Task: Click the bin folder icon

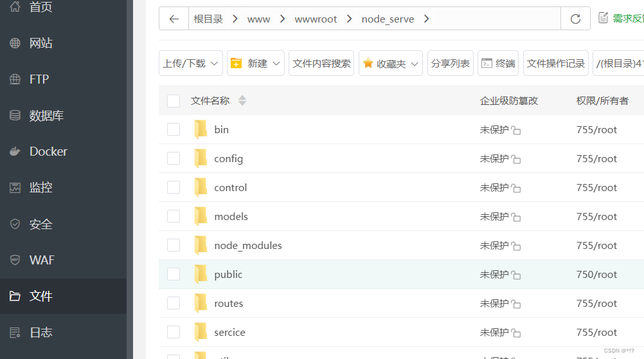Action: pyautogui.click(x=201, y=129)
